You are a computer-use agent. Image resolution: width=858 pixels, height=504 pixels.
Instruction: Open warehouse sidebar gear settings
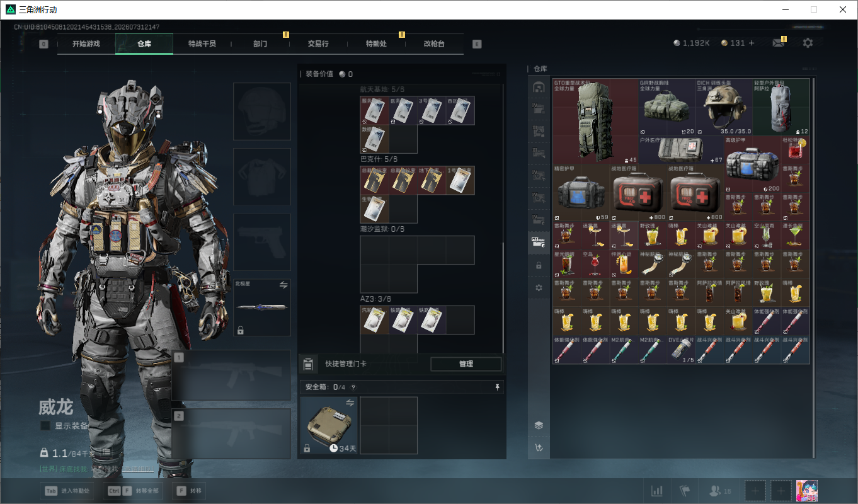(x=539, y=288)
